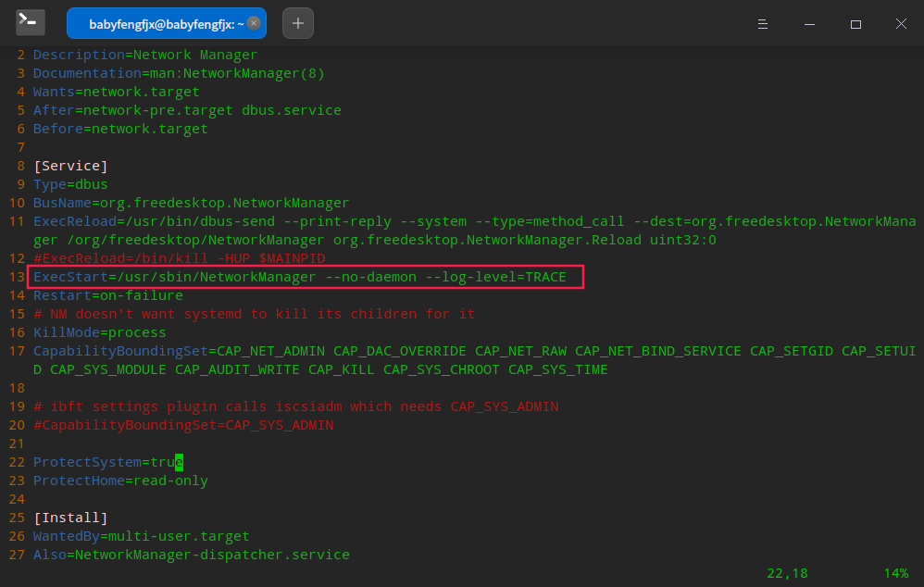The height and width of the screenshot is (587, 924).
Task: Click the KillMode=process line
Action: (100, 332)
